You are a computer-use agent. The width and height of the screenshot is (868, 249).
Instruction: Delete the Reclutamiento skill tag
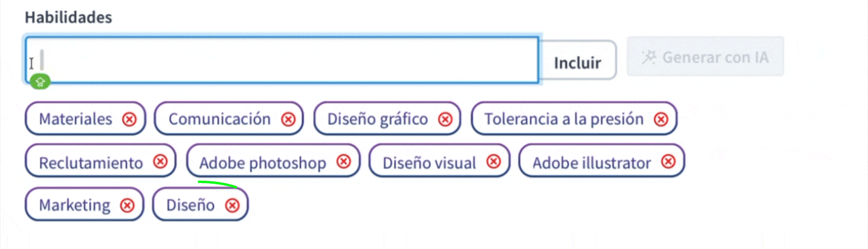point(160,162)
